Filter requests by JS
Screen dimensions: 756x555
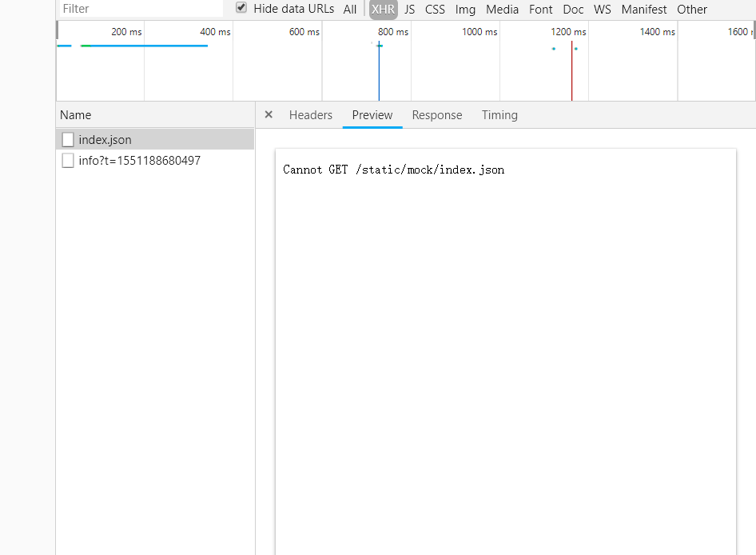click(x=409, y=9)
